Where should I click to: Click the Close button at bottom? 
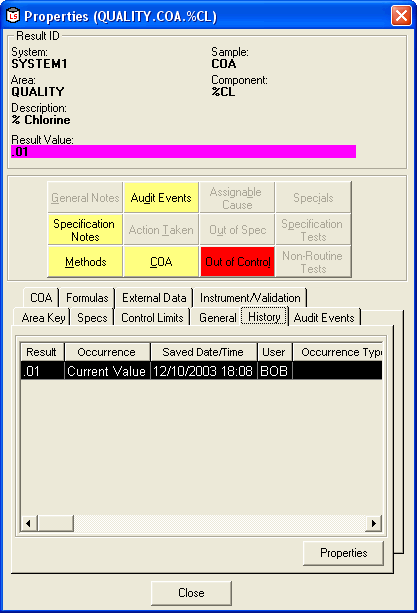[x=191, y=593]
